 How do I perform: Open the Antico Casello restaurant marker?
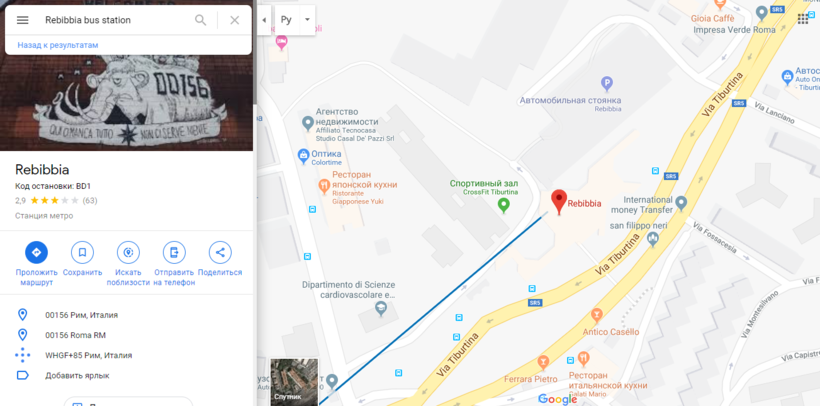[x=596, y=315]
